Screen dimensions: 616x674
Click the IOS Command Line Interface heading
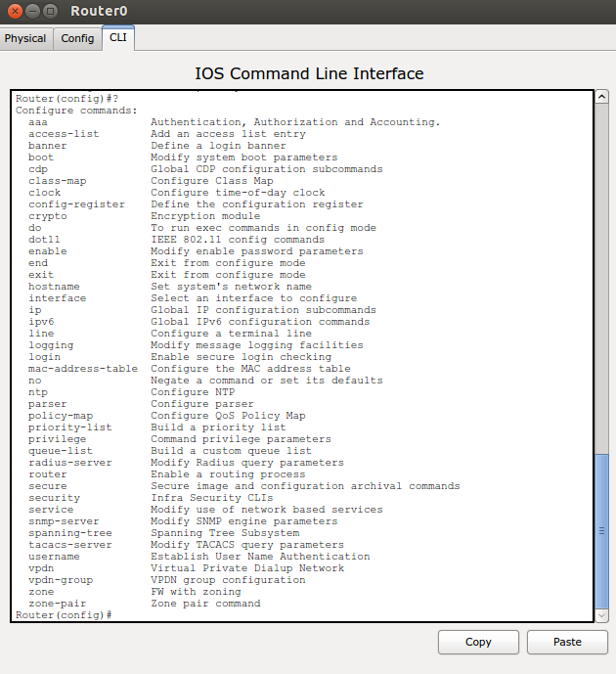click(309, 73)
